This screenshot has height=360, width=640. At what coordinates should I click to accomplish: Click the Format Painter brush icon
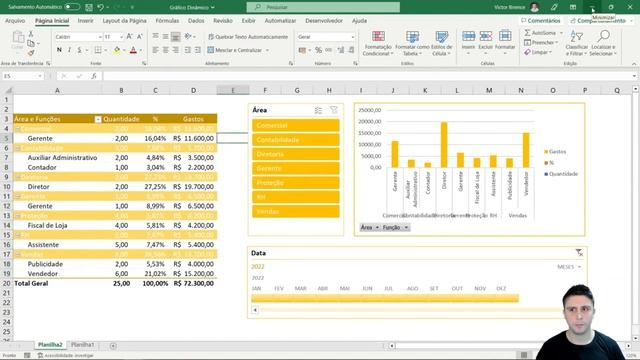click(x=31, y=53)
